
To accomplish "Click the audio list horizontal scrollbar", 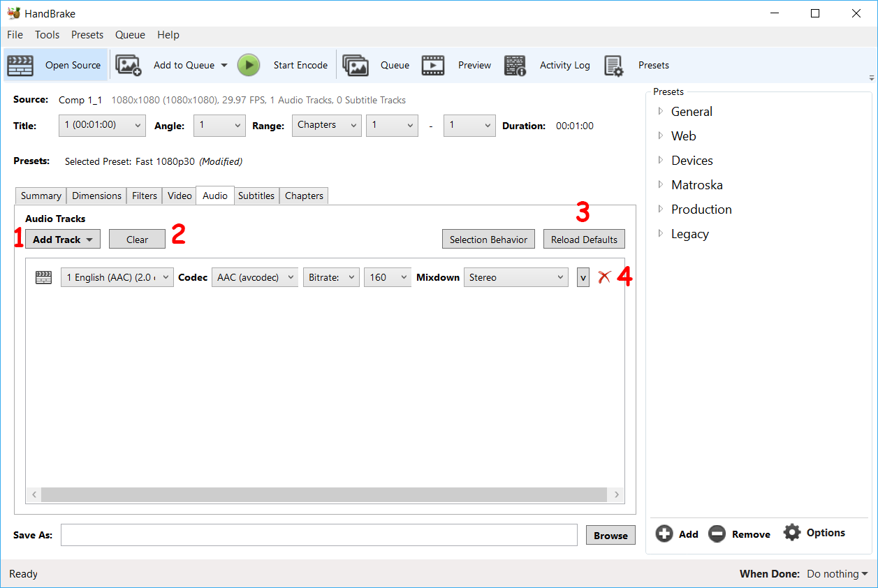I will point(324,494).
